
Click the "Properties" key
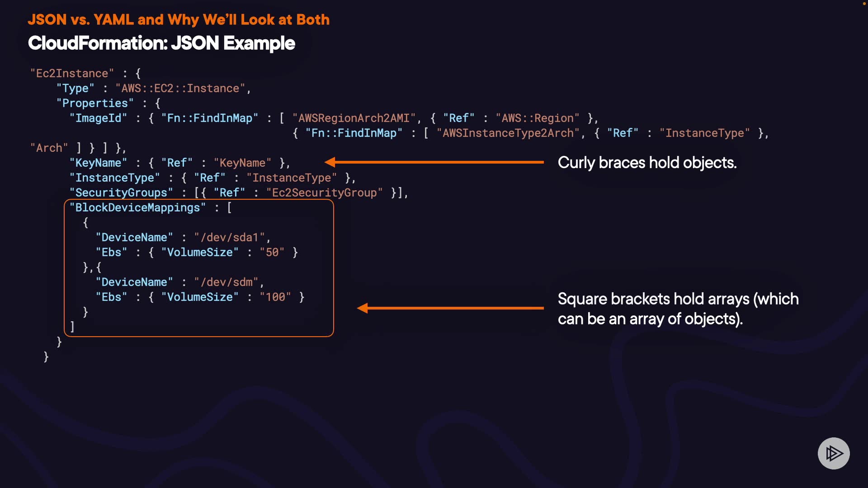[95, 103]
